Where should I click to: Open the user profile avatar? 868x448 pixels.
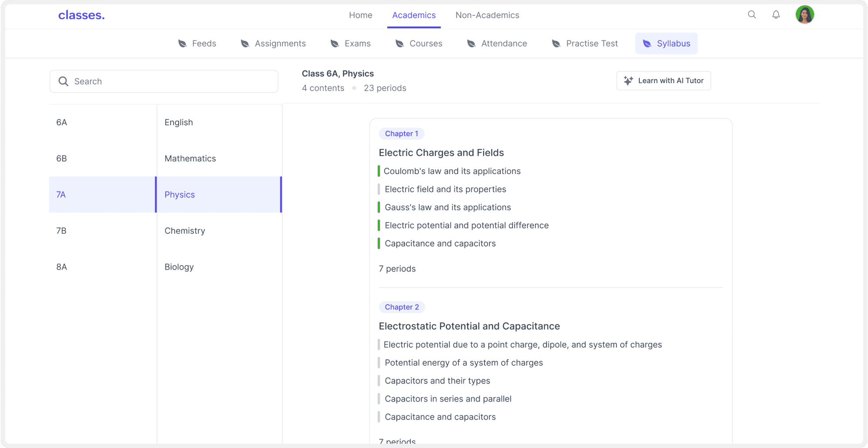click(x=805, y=15)
